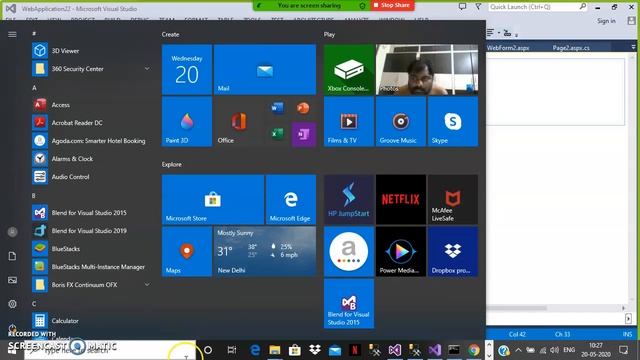Expand the Boris FX Continuum OFX folder
Viewport: 640px width, 360px height.
[147, 284]
